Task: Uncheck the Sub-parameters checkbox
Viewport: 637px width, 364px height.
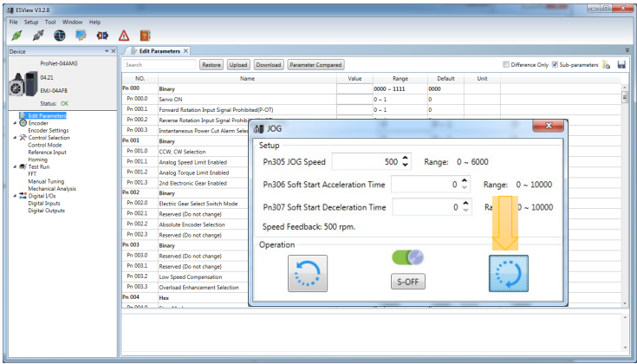Action: [555, 65]
